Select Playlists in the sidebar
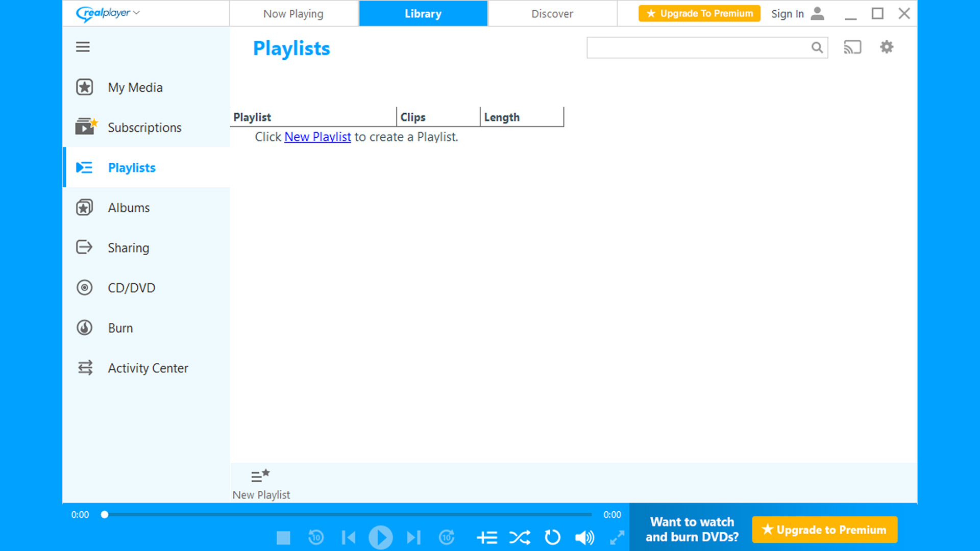The image size is (980, 551). click(146, 167)
